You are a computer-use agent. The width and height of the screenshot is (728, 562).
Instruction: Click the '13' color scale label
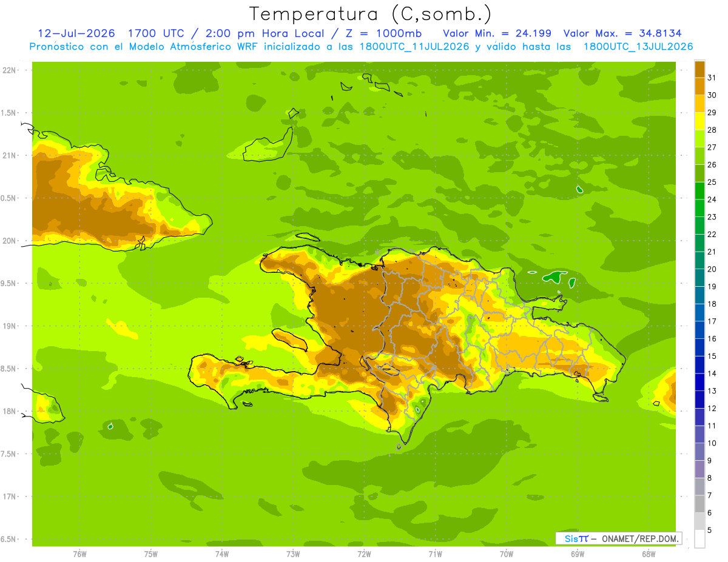pos(712,391)
